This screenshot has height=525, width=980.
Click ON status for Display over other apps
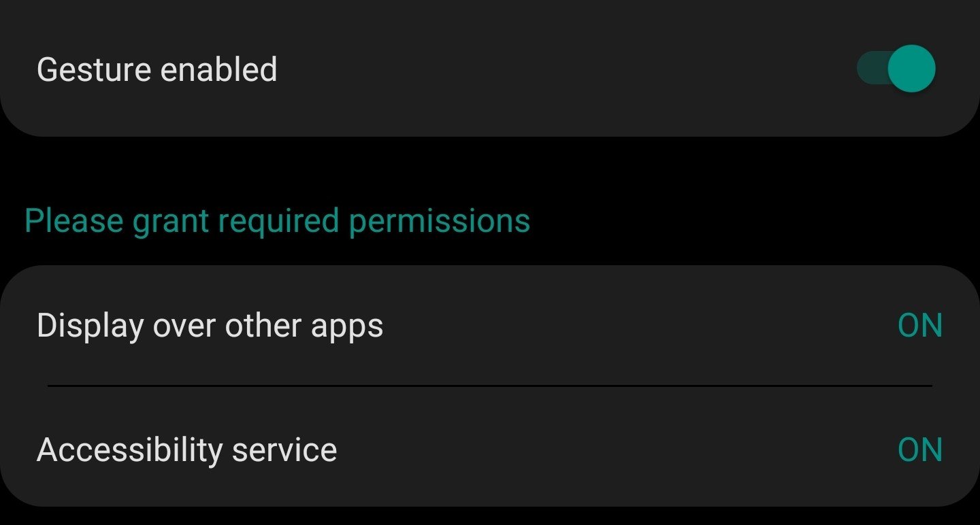[x=920, y=326]
